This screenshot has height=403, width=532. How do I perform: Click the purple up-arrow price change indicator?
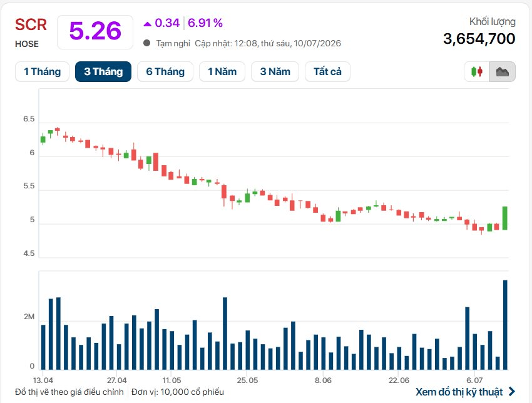tap(147, 24)
